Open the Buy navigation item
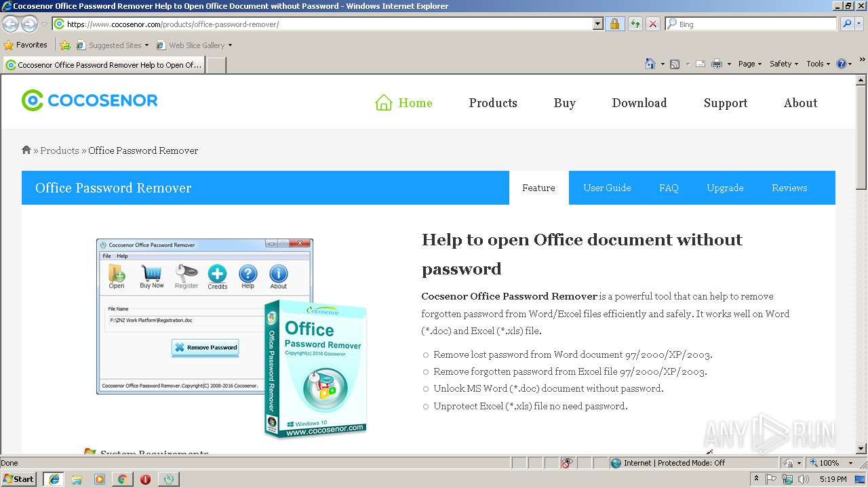 [x=564, y=103]
